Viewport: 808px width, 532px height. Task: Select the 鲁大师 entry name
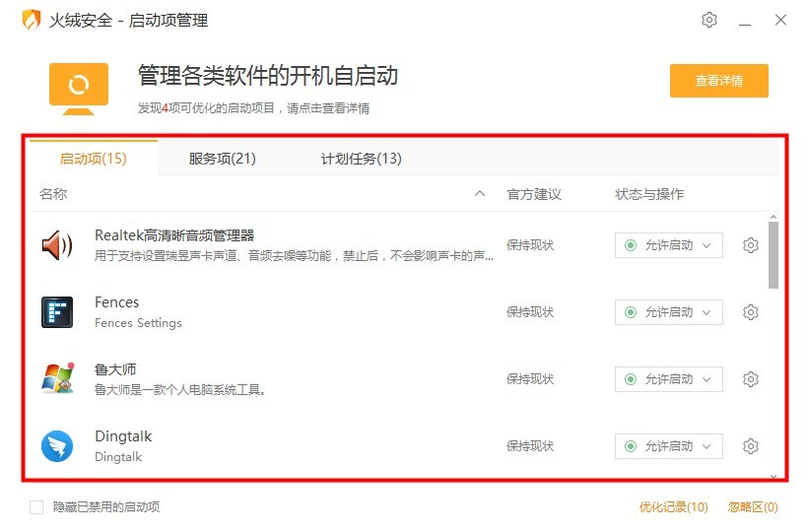click(x=115, y=369)
